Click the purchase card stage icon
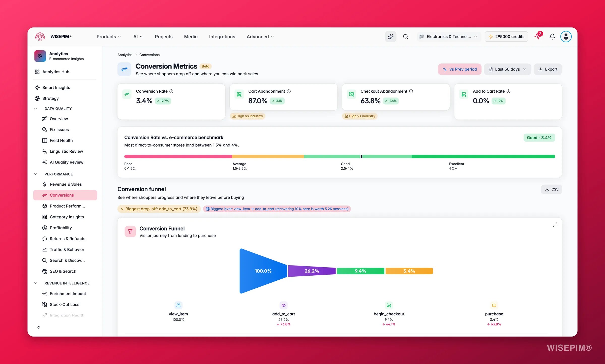The height and width of the screenshot is (364, 605). tap(494, 305)
